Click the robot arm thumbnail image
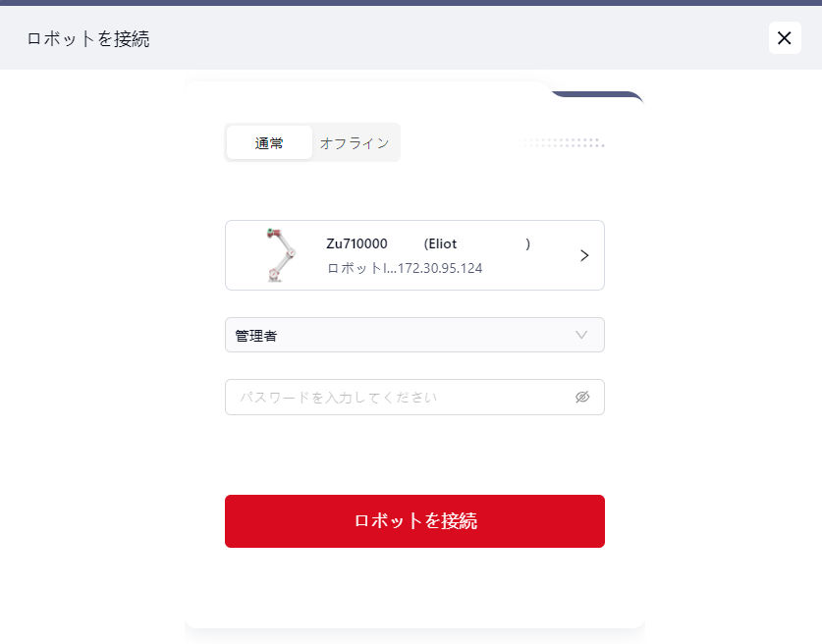 point(280,255)
